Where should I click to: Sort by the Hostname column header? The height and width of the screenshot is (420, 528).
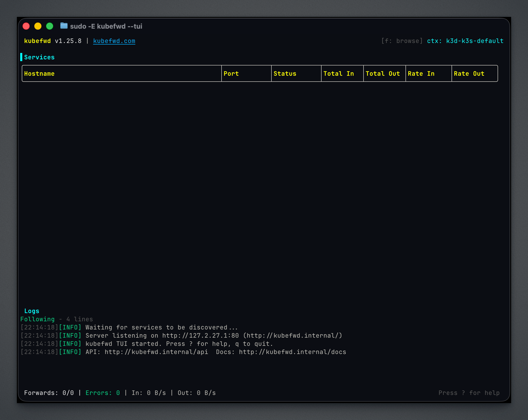(x=39, y=73)
